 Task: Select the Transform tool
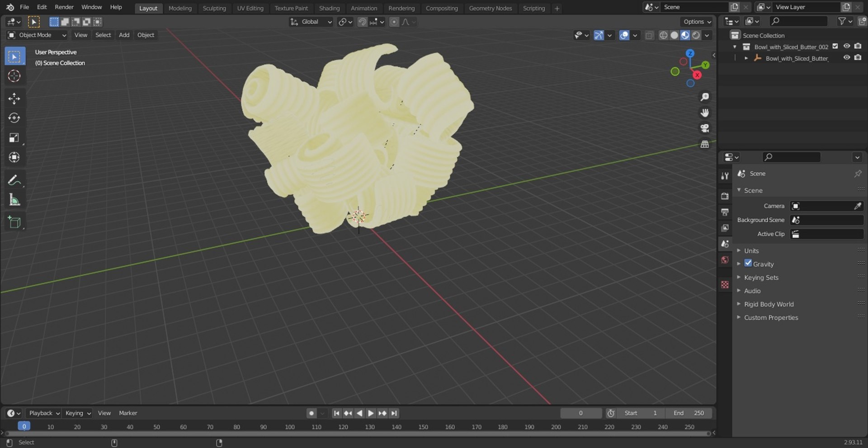(14, 157)
